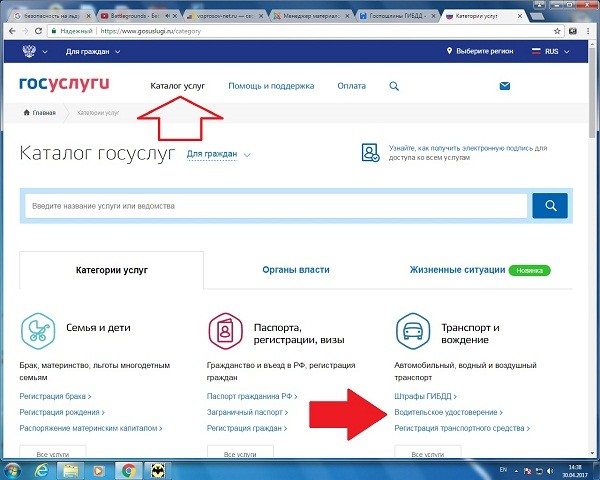Open File Explorer from the taskbar

(x=71, y=470)
